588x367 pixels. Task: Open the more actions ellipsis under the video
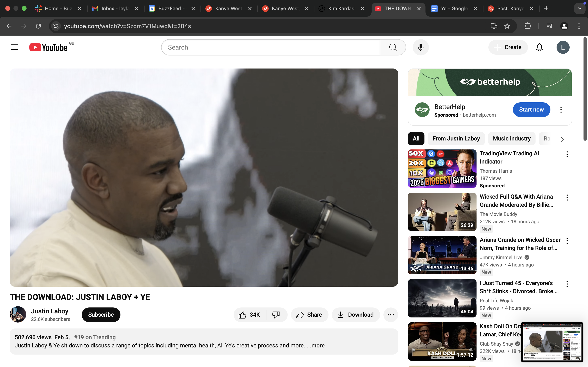click(x=390, y=315)
